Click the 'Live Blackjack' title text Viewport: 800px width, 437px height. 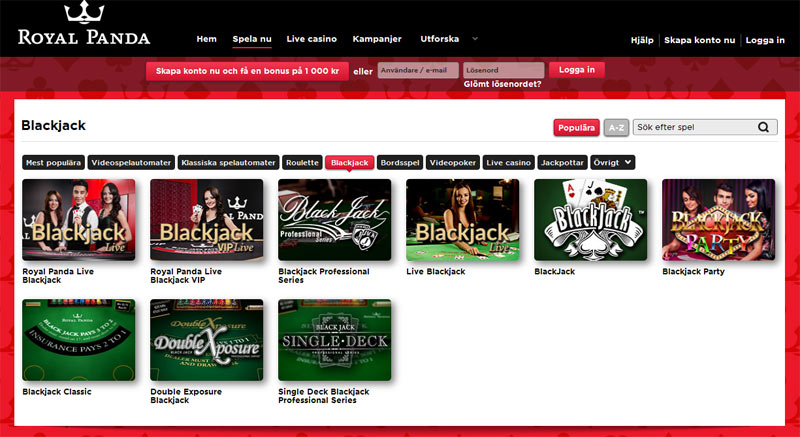coord(436,272)
